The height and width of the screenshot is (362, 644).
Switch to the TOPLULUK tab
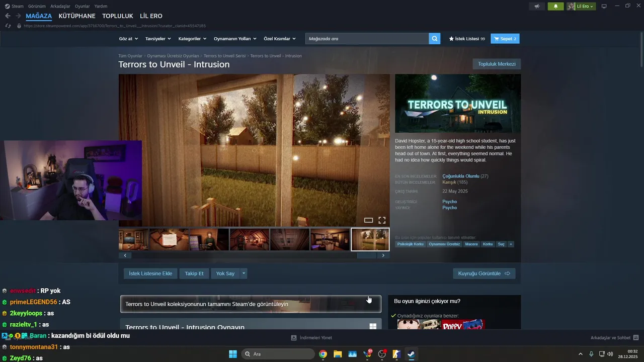118,16
